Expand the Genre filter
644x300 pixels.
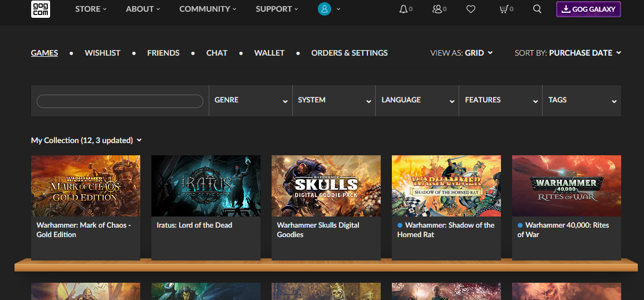(251, 100)
